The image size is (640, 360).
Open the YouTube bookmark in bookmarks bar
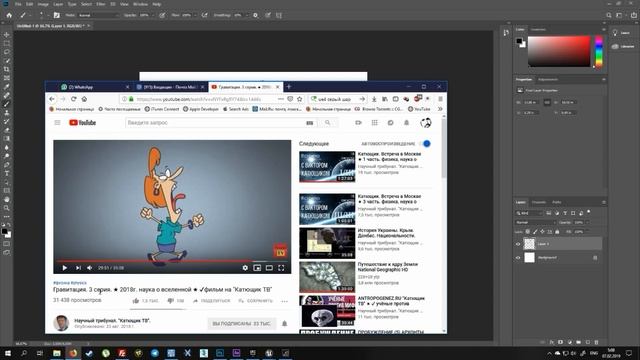pyautogui.click(x=419, y=109)
